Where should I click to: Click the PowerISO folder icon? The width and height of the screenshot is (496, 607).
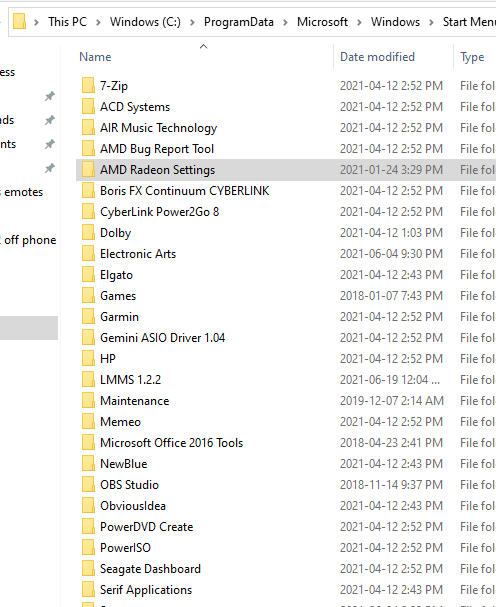(88, 547)
